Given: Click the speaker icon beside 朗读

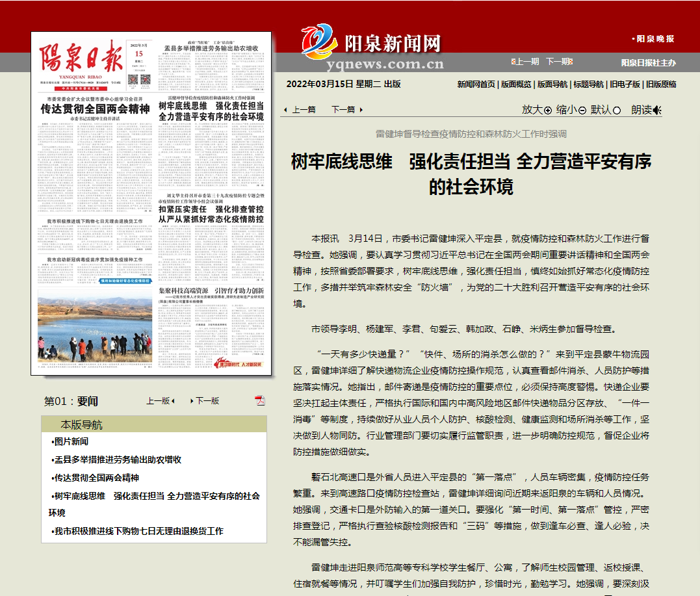Looking at the screenshot, I should point(657,110).
